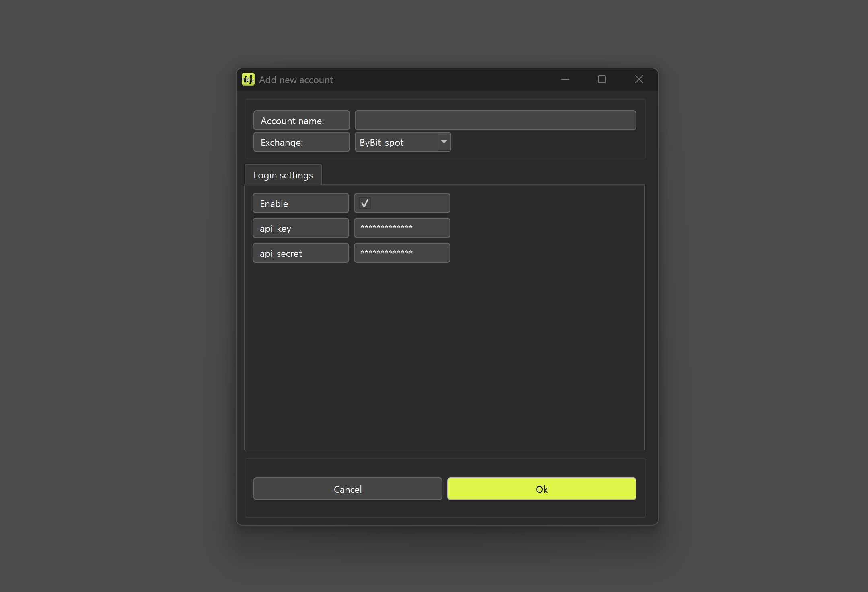Tick the Enable checkbox
Viewport: 868px width, 592px height.
(x=365, y=203)
